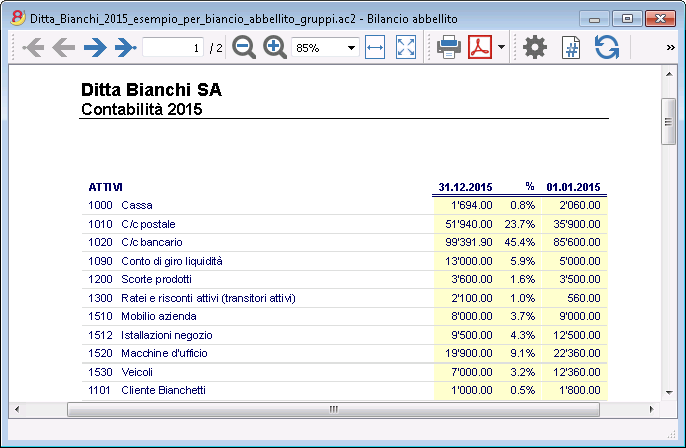Select account 1010 C/c postale
This screenshot has height=448, width=686.
(344, 224)
